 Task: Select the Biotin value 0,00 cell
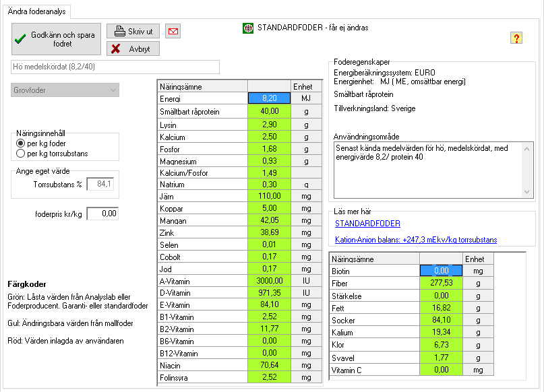point(441,271)
